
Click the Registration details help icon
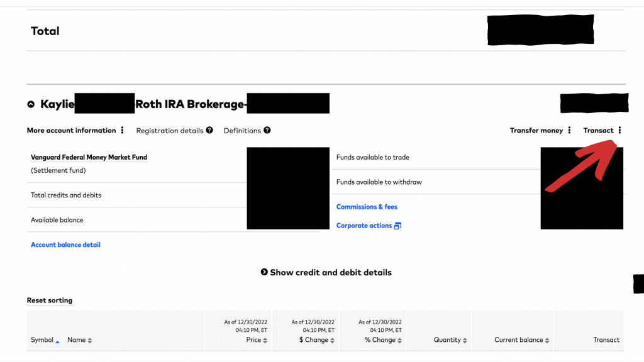[209, 130]
